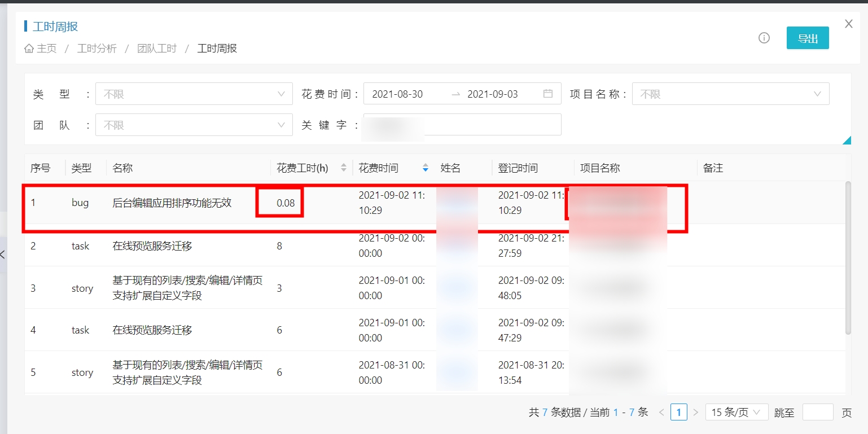Open the 类型 dropdown
Viewport: 868px width, 434px height.
pyautogui.click(x=194, y=94)
